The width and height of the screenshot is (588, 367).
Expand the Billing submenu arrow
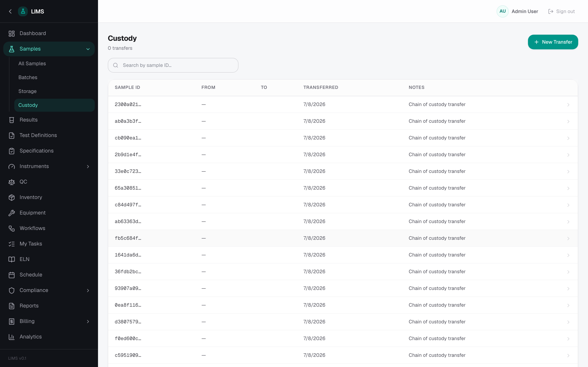coord(88,322)
